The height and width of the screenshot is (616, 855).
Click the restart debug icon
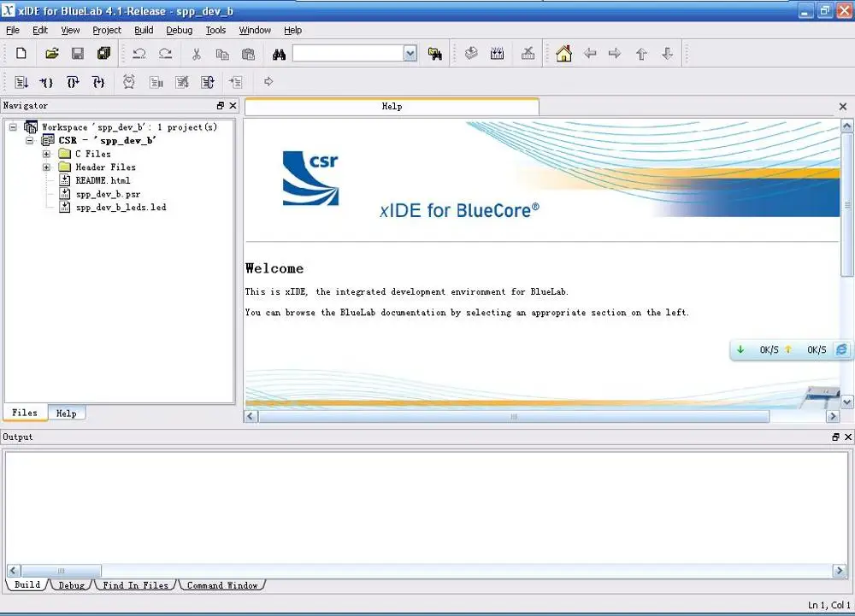coord(208,82)
